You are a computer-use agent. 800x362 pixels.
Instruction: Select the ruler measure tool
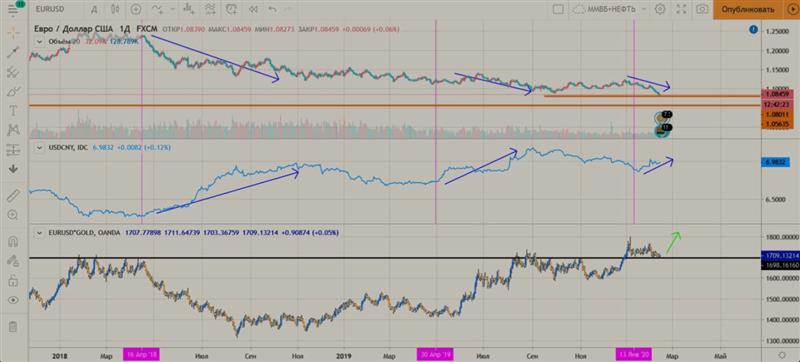pyautogui.click(x=13, y=195)
